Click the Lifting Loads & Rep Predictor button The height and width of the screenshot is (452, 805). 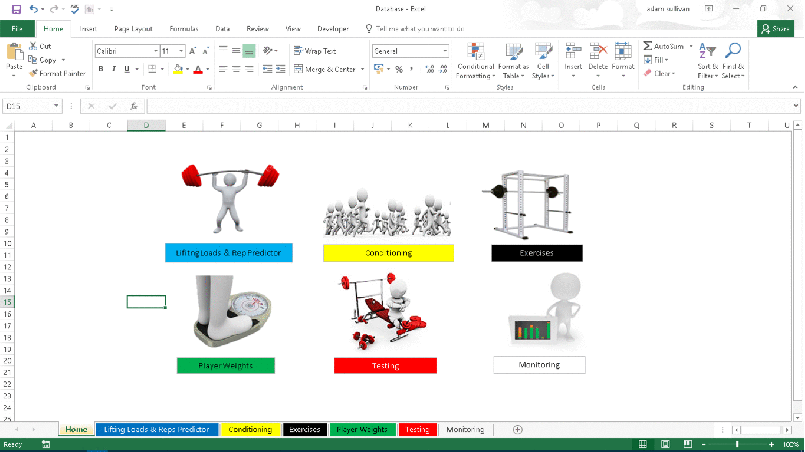click(229, 253)
